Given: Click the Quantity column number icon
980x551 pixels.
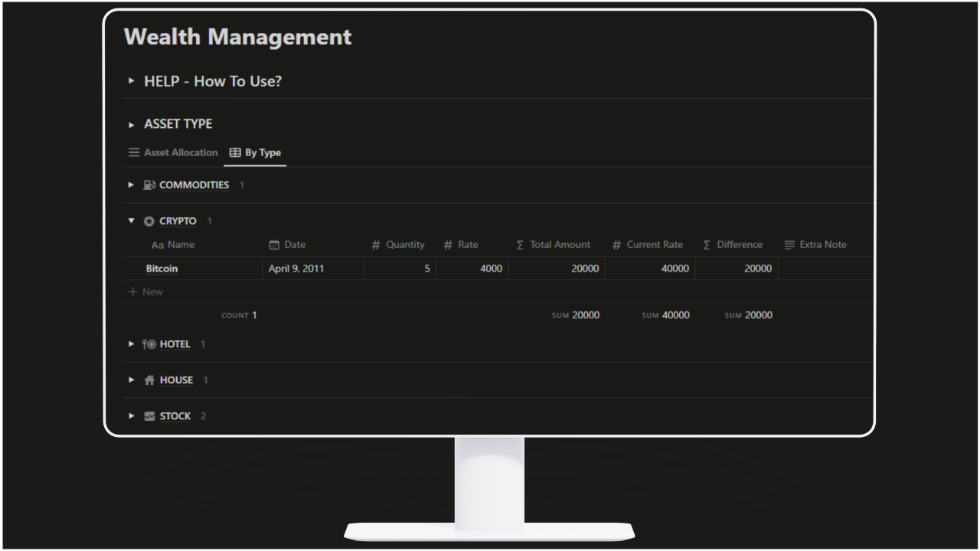Looking at the screenshot, I should (376, 245).
